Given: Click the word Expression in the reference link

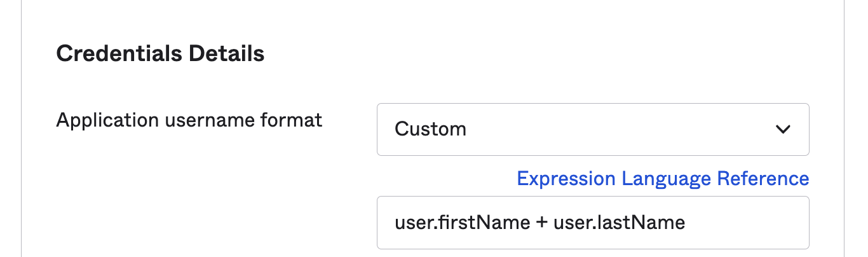Looking at the screenshot, I should (566, 178).
